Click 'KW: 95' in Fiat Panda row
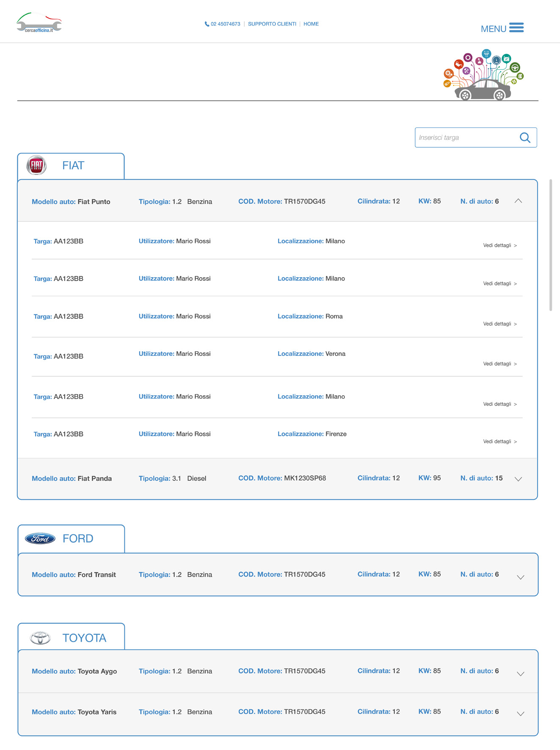The height and width of the screenshot is (750, 560). pos(430,478)
